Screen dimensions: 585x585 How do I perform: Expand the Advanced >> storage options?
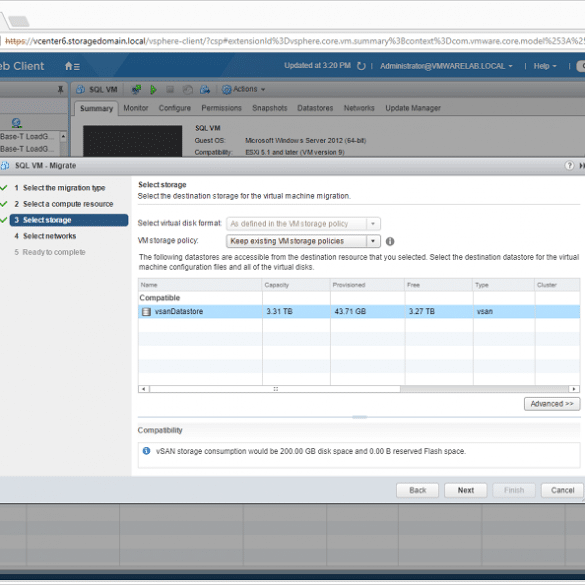coord(552,404)
